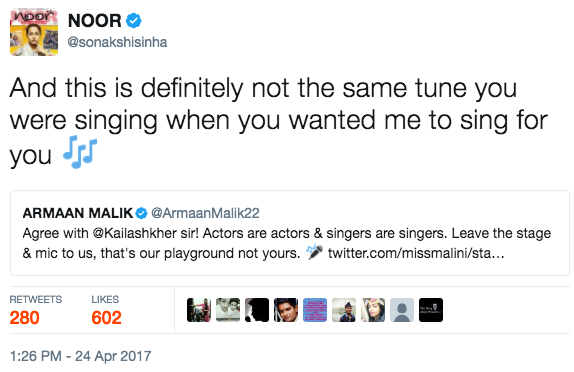Open ARMAAN MALIK quoted tweet name
Screen dimensions: 574x372
[78, 213]
